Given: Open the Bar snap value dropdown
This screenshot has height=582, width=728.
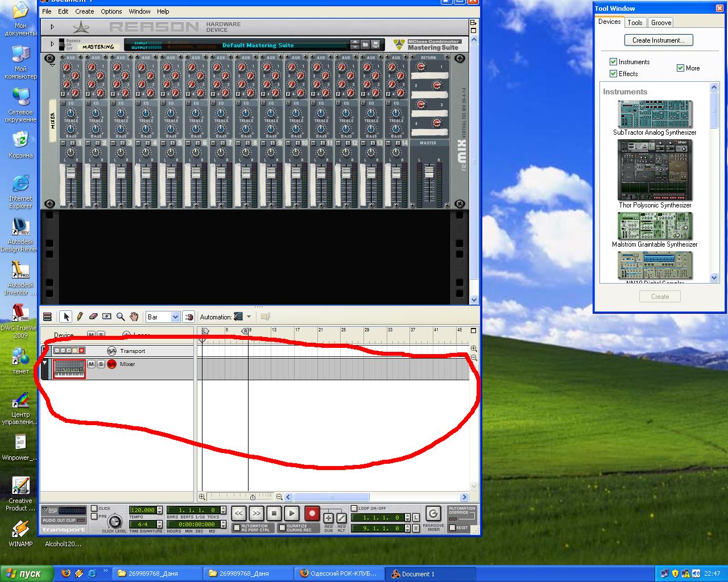Looking at the screenshot, I should tap(175, 317).
